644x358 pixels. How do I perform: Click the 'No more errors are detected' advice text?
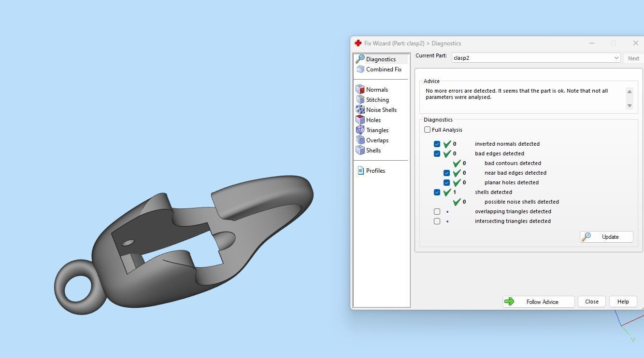[516, 94]
